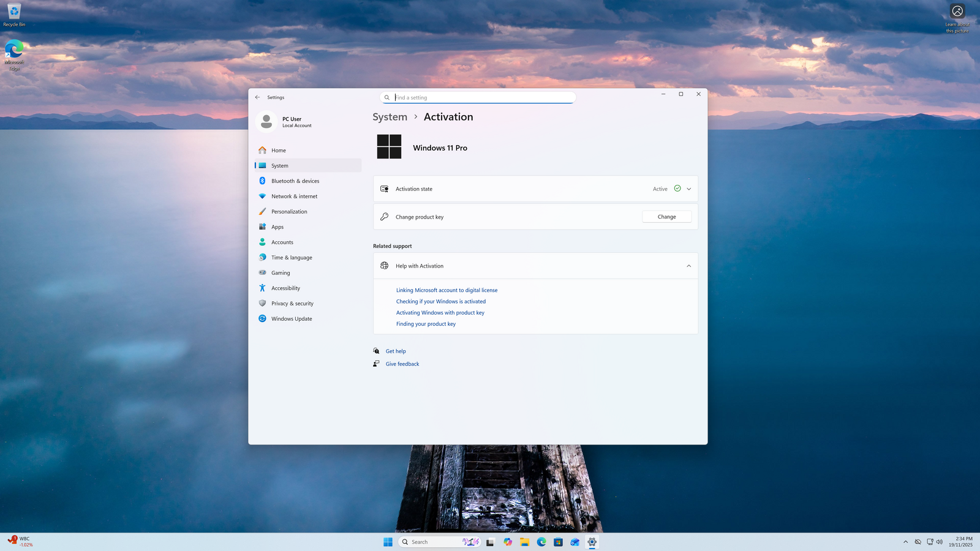
Task: Open Privacy & security settings
Action: coord(292,304)
